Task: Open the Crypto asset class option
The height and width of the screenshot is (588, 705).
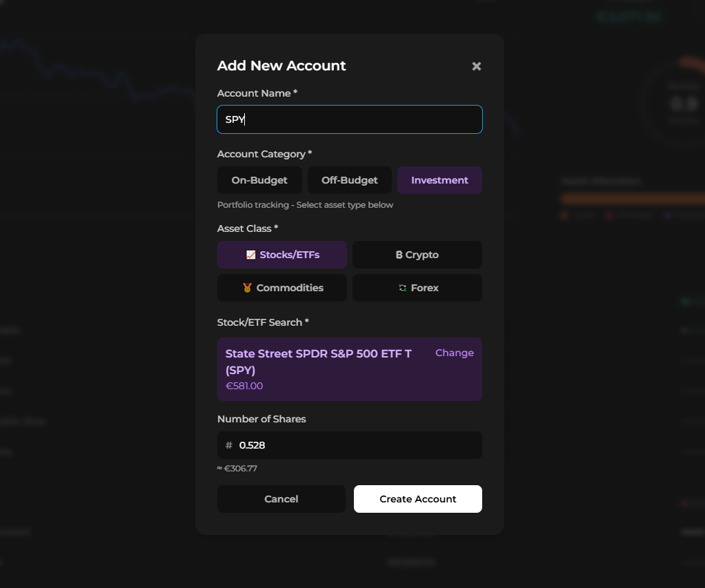Action: pyautogui.click(x=417, y=255)
